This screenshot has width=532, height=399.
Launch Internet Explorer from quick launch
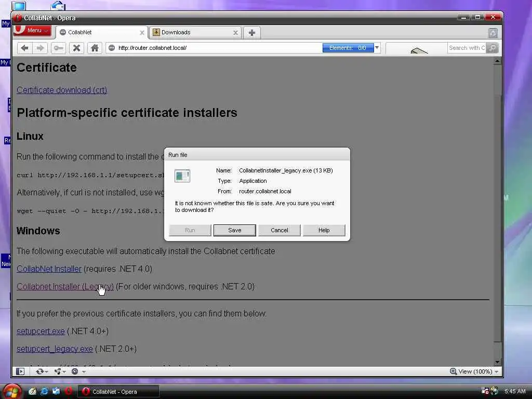[x=44, y=391]
